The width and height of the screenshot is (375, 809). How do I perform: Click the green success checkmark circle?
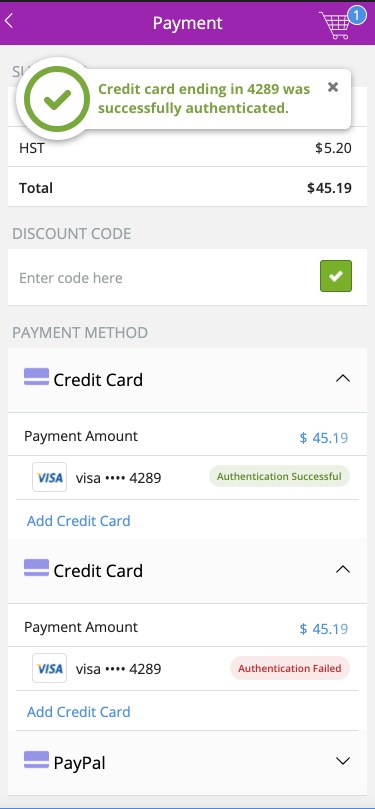56,99
